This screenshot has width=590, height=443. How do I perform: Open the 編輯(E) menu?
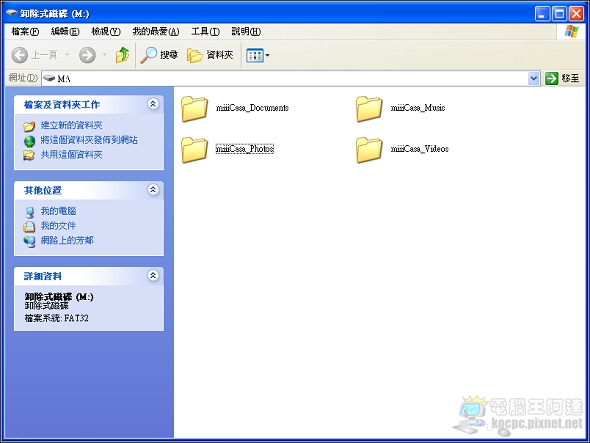pyautogui.click(x=65, y=32)
